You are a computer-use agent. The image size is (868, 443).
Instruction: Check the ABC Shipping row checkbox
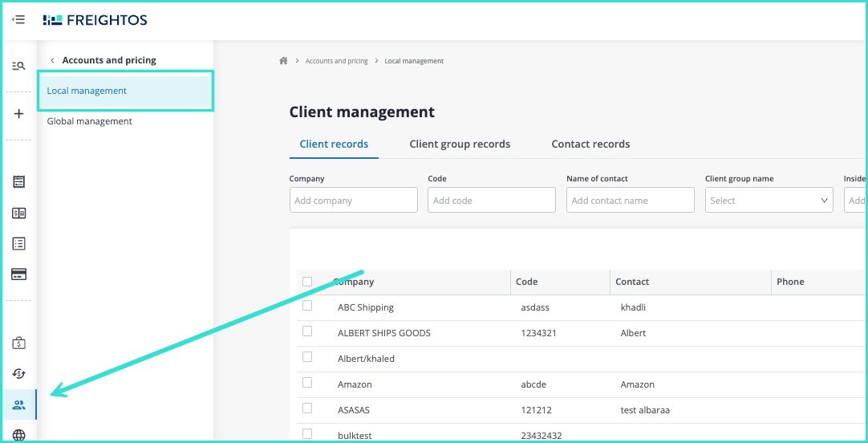[307, 307]
